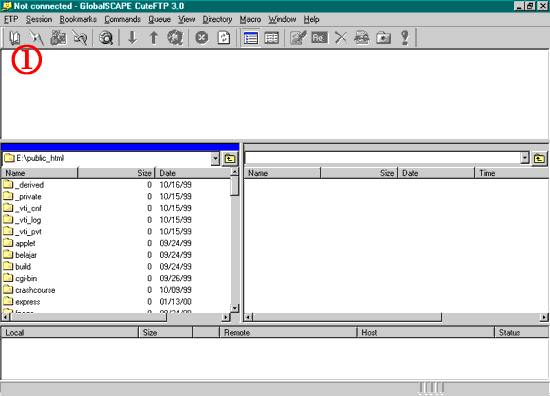
Task: Click the empty remote path field
Action: 382,159
